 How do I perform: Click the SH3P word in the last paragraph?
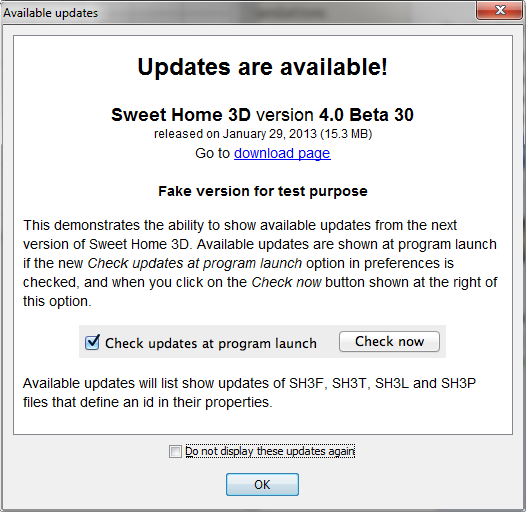[x=458, y=383]
